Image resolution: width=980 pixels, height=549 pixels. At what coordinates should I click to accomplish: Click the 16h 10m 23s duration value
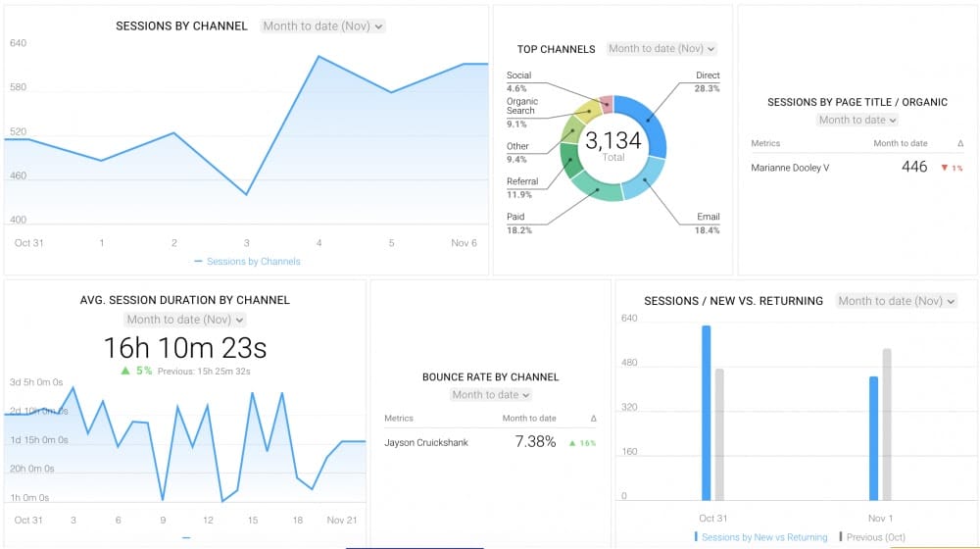[x=185, y=348]
